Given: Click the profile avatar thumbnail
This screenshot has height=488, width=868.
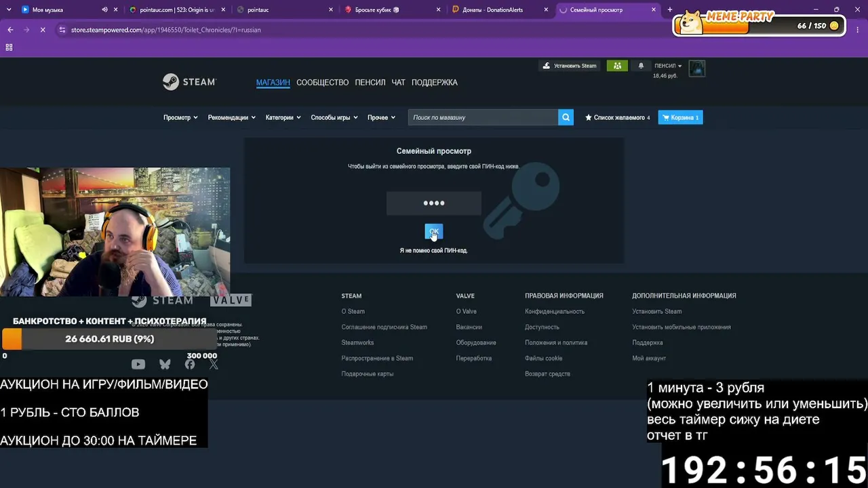Looking at the screenshot, I should tap(697, 68).
